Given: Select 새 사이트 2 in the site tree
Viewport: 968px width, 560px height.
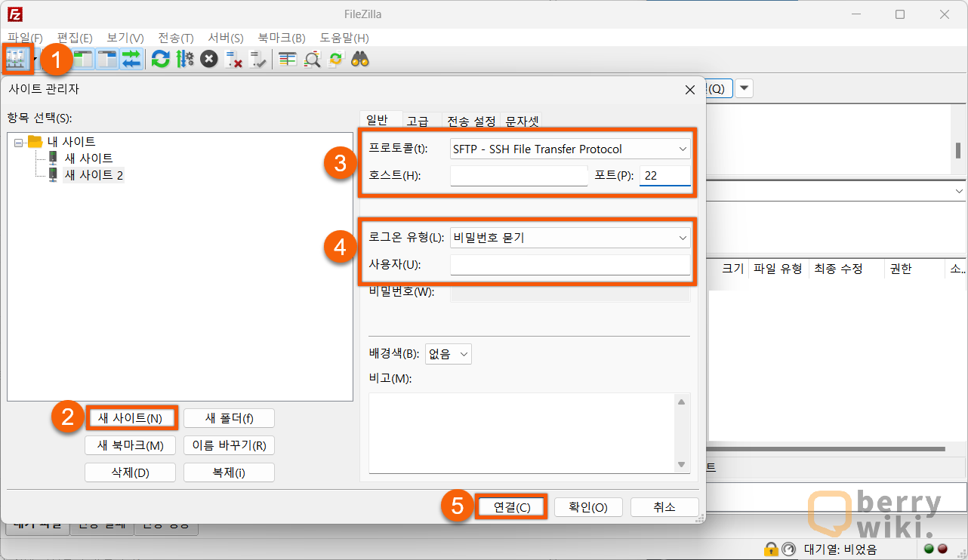Looking at the screenshot, I should (94, 175).
